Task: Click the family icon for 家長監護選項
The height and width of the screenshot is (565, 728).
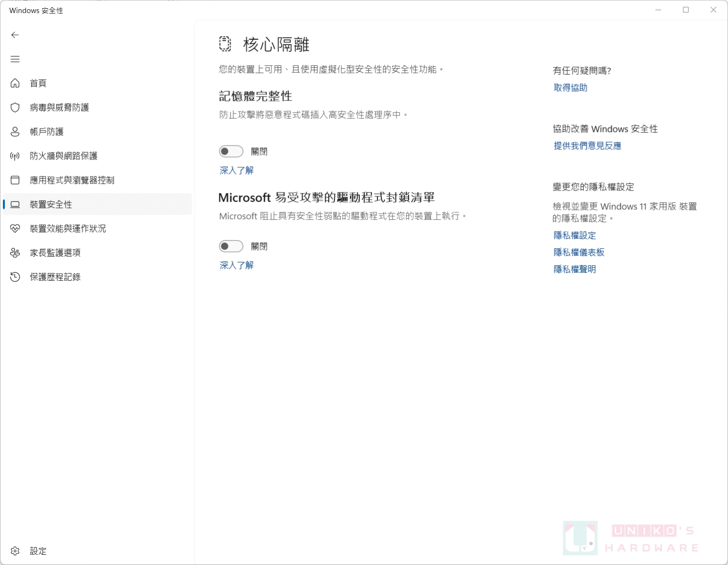Action: pyautogui.click(x=15, y=253)
